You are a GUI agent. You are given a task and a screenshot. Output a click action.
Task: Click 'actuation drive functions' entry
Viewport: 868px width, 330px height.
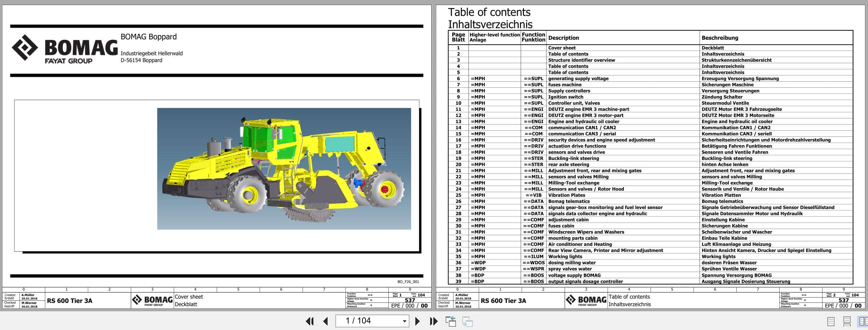pos(577,146)
